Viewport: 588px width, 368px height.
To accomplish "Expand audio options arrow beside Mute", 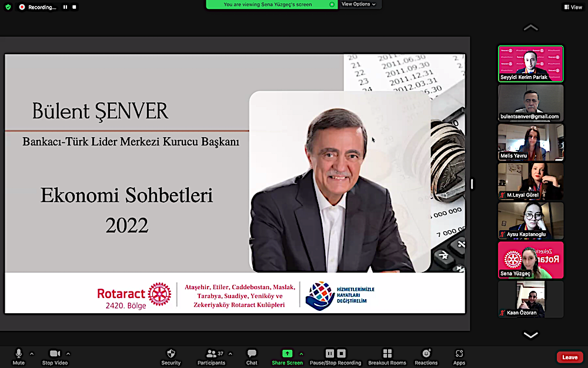I will click(32, 354).
